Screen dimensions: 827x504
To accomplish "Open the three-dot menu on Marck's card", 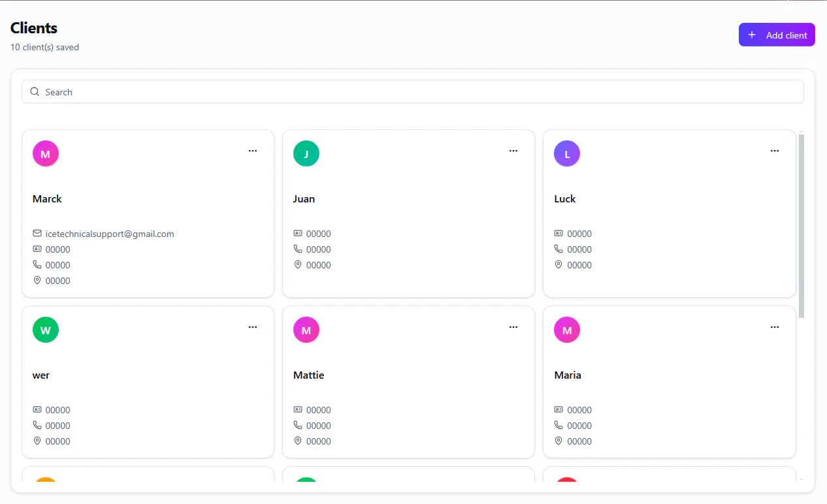I will (x=253, y=151).
